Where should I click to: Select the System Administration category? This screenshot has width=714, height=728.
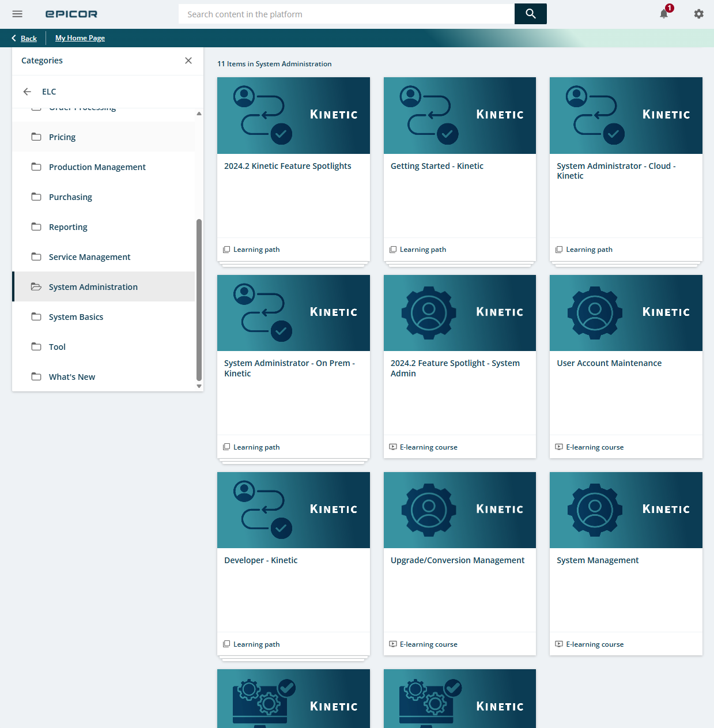[104, 287]
